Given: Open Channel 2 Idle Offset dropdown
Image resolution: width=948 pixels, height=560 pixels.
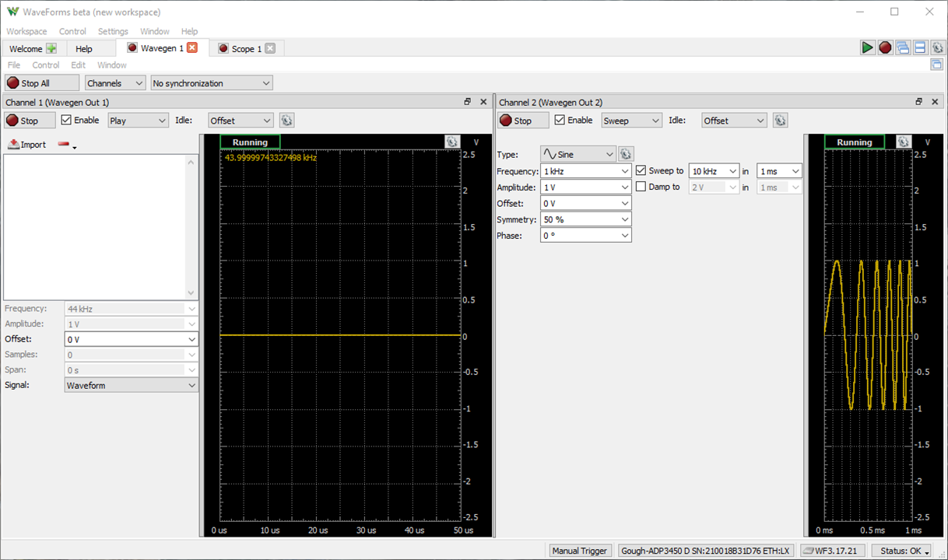Looking at the screenshot, I should coord(735,121).
